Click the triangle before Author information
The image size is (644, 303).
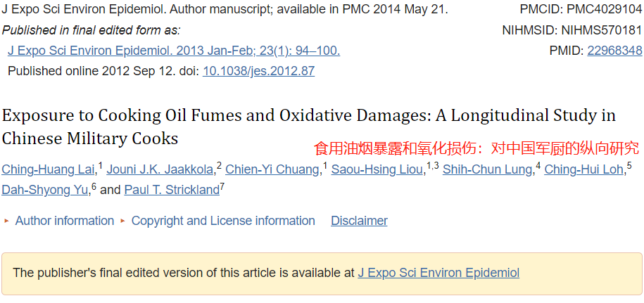click(6, 221)
